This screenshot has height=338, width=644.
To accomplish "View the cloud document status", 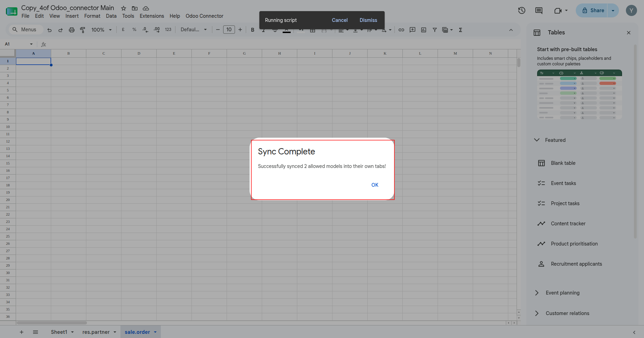I will tap(146, 8).
